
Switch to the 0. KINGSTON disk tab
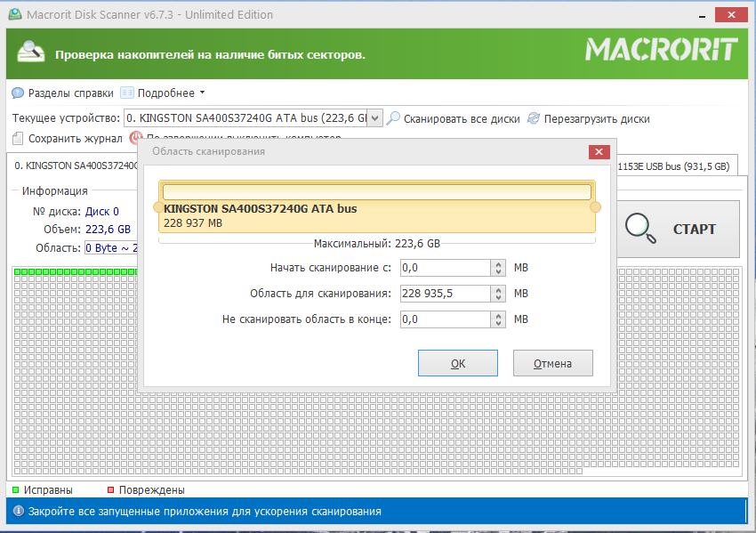click(76, 166)
